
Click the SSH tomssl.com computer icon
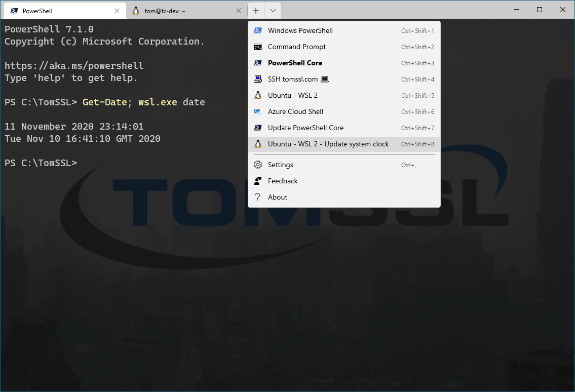[258, 79]
